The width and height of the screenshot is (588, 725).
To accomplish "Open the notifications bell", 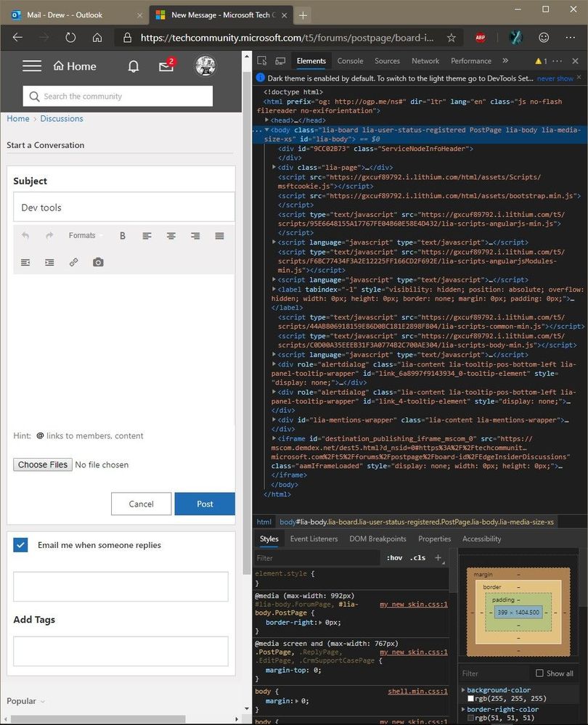I will [134, 67].
